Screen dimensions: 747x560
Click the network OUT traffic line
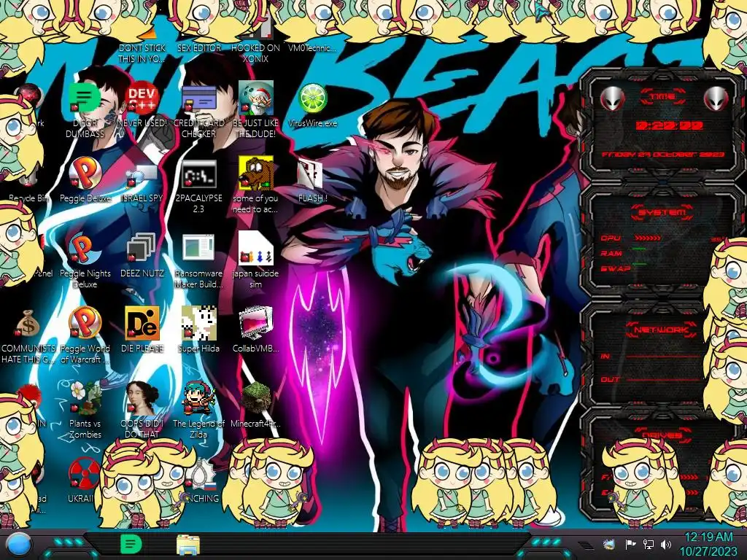coord(664,379)
